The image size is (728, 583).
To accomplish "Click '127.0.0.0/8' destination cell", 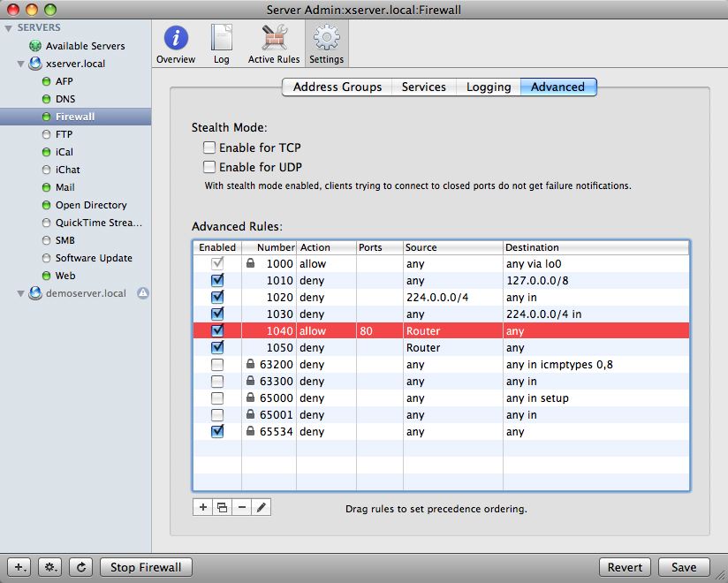I will (537, 280).
